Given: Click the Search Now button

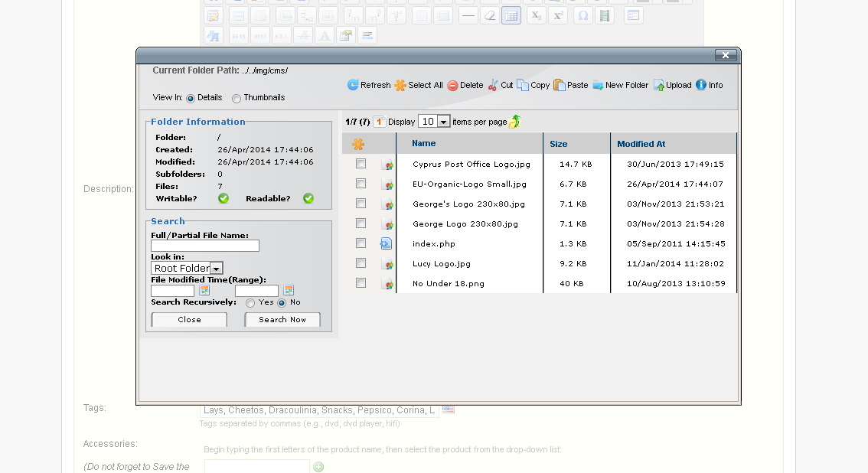Looking at the screenshot, I should coord(282,320).
